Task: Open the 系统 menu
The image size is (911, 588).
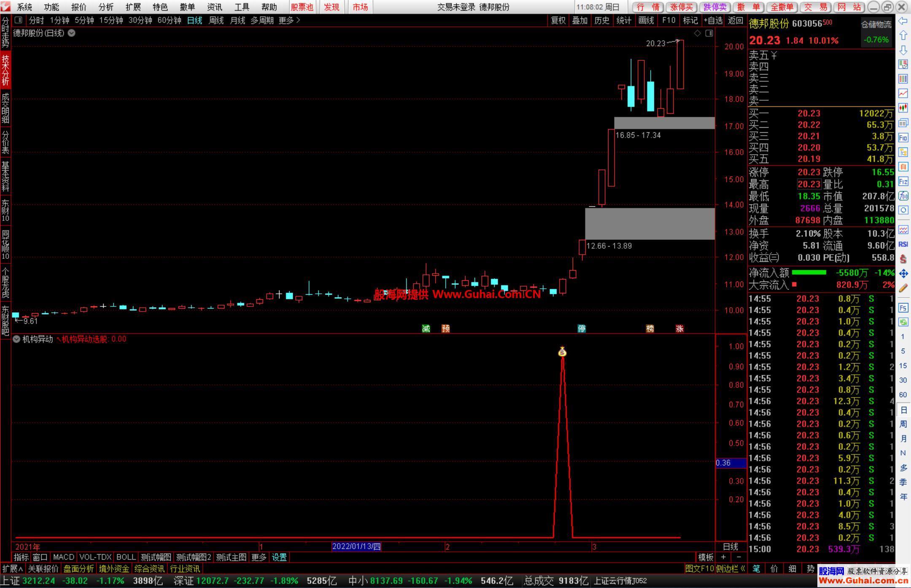Action: pos(24,7)
